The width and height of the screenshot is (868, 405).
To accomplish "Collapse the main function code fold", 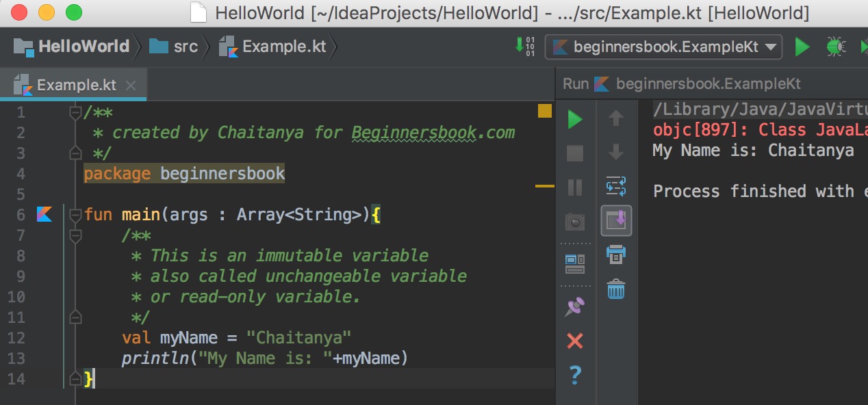I will pos(75,214).
